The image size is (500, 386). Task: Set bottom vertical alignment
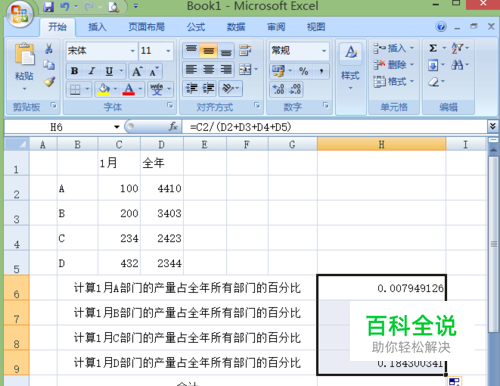tap(226, 50)
